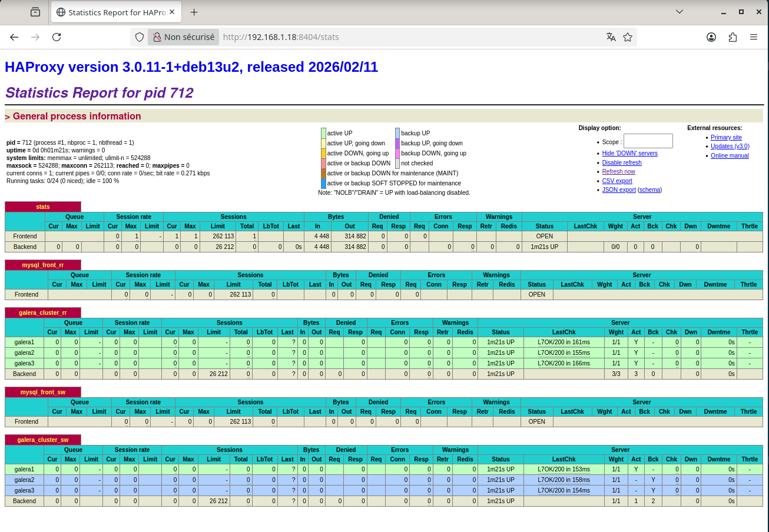Screen dimensions: 769x532
Task: Open the Firefox application menu
Action: pos(754,37)
